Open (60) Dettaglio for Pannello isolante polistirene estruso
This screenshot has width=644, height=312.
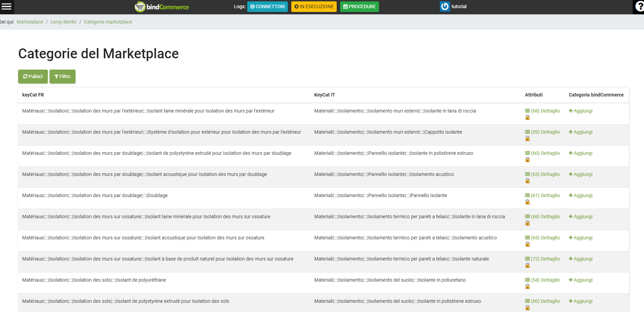[542, 153]
